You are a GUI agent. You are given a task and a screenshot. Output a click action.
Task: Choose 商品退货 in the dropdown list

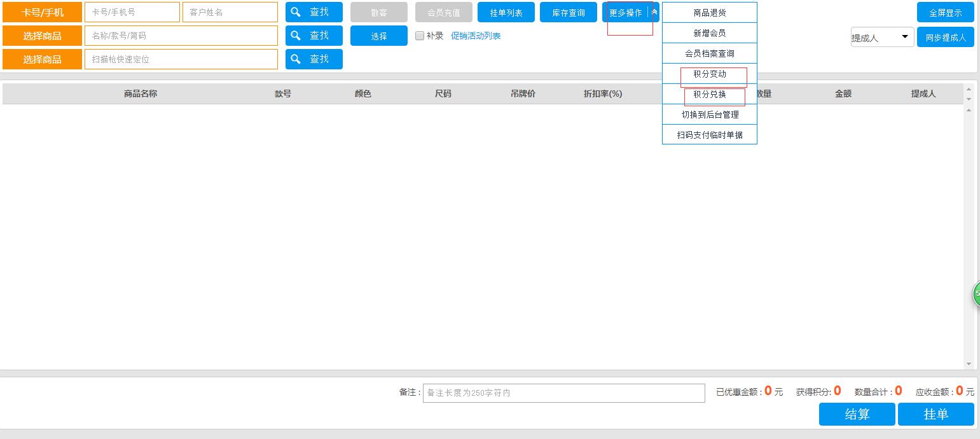click(709, 12)
